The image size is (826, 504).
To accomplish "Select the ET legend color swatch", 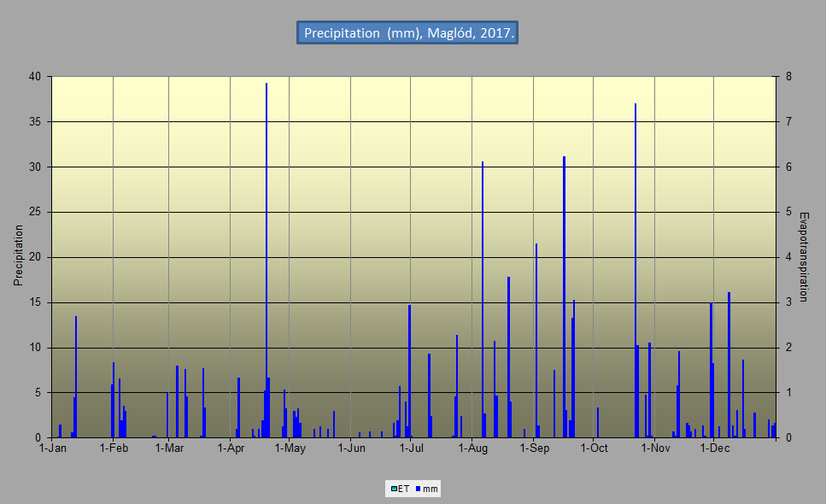I will (x=394, y=489).
